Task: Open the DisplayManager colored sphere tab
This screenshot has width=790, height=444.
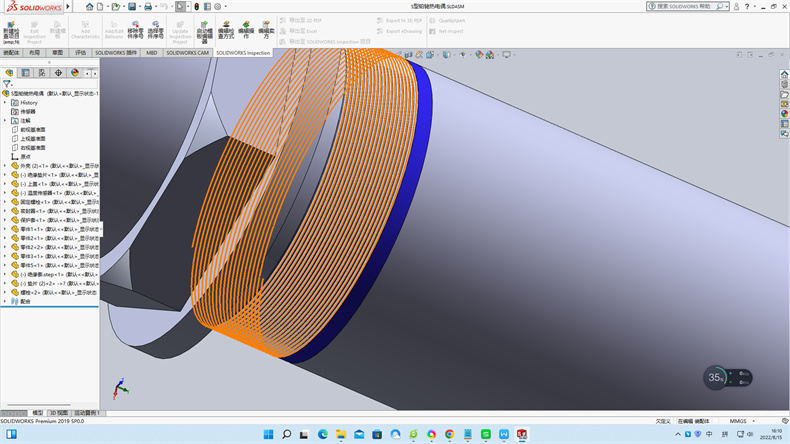Action: [74, 73]
